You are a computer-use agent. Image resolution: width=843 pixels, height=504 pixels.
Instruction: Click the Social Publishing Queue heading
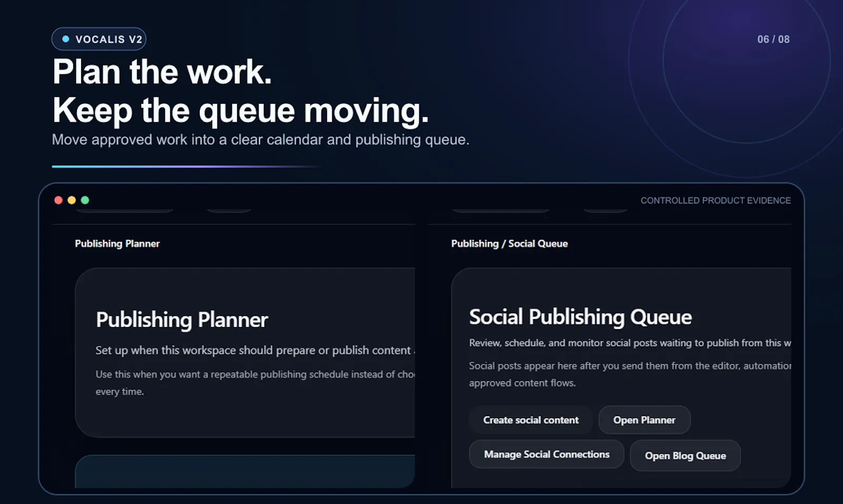(x=580, y=317)
